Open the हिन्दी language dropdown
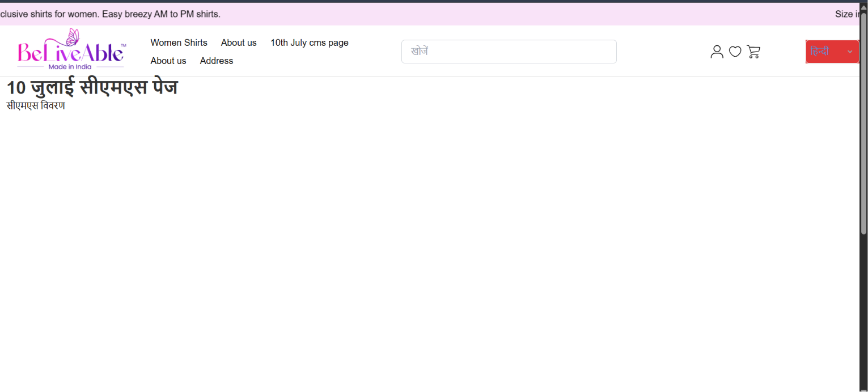 coord(832,52)
